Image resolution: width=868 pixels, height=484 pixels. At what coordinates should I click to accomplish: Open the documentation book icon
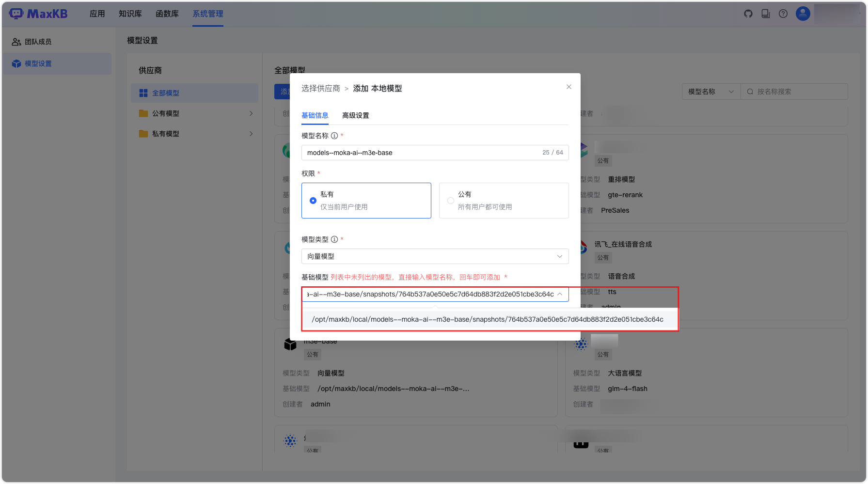tap(766, 14)
